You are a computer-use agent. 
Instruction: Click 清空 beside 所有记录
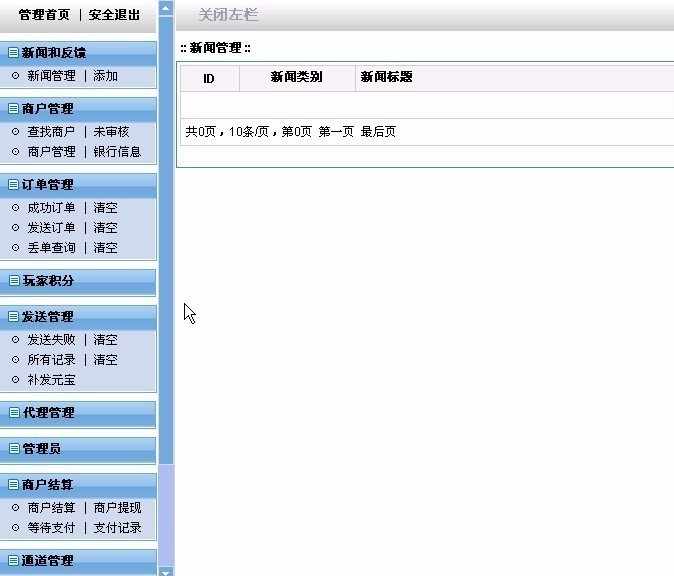tap(105, 360)
